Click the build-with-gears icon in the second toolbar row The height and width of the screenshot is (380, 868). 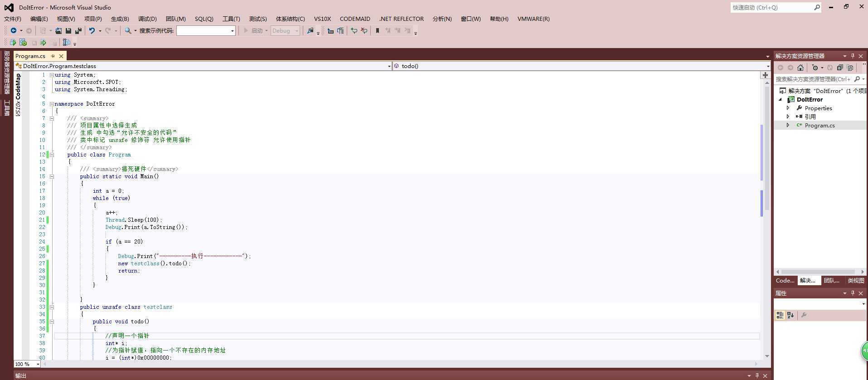point(23,42)
